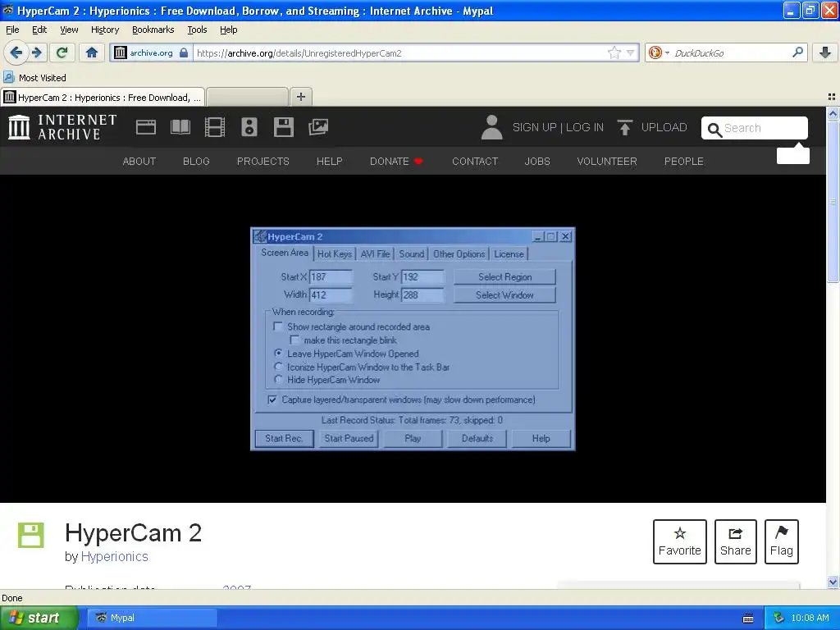Image resolution: width=840 pixels, height=630 pixels.
Task: Click the UPLOAD link
Action: (664, 127)
